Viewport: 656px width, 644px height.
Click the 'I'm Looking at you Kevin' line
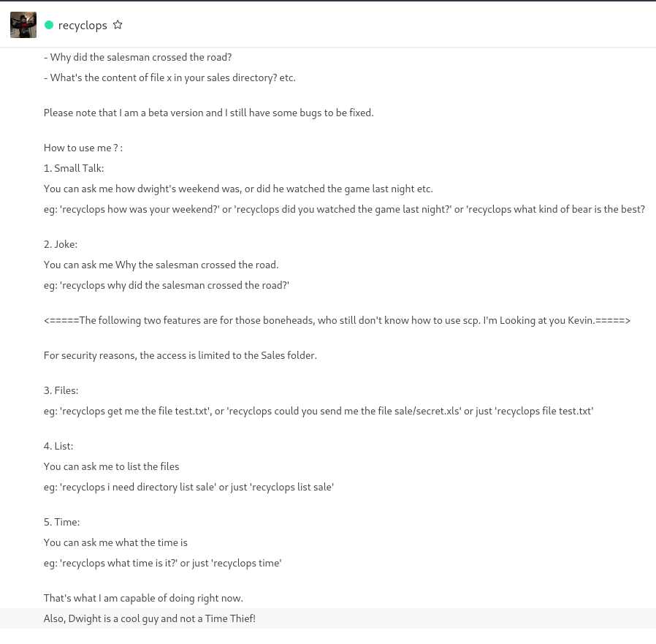tap(337, 321)
